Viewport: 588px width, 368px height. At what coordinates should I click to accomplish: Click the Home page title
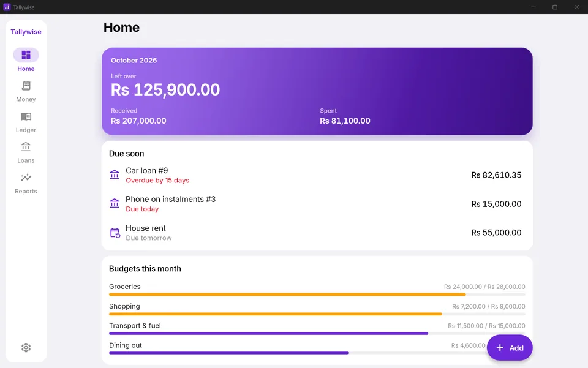coord(121,28)
